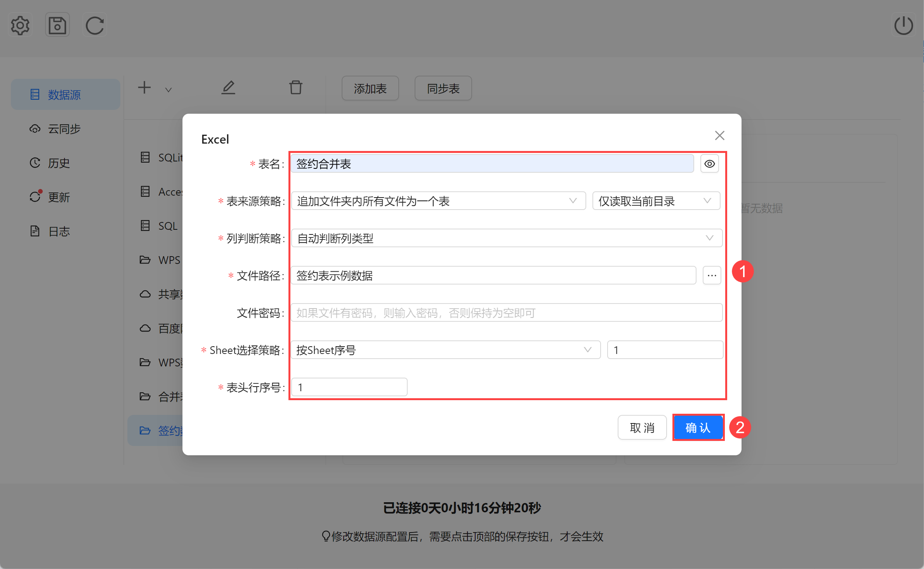
Task: Click the file path browse ellipsis button
Action: (712, 276)
